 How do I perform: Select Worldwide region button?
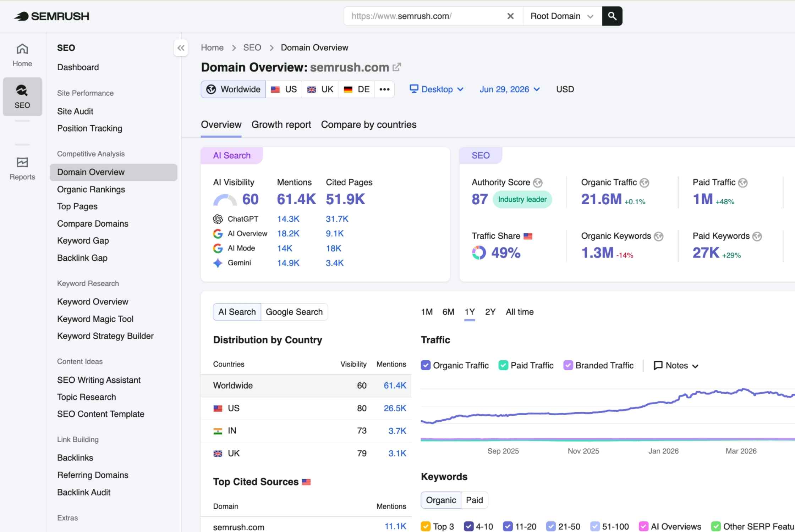coord(234,89)
